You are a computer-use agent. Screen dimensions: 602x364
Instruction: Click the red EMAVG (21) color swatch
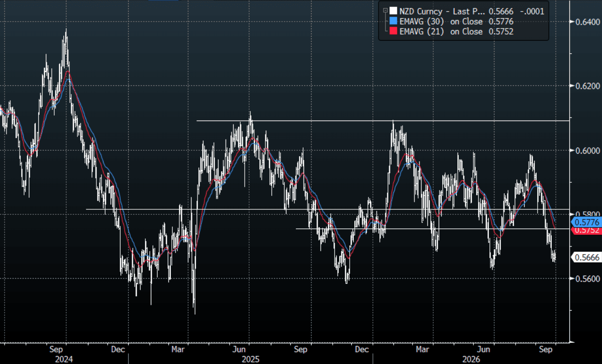pyautogui.click(x=393, y=31)
